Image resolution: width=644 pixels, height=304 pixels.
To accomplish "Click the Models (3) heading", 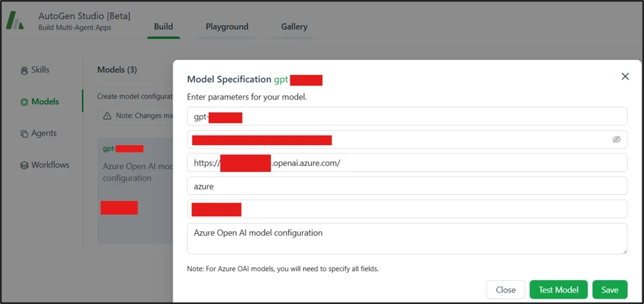I will point(117,70).
